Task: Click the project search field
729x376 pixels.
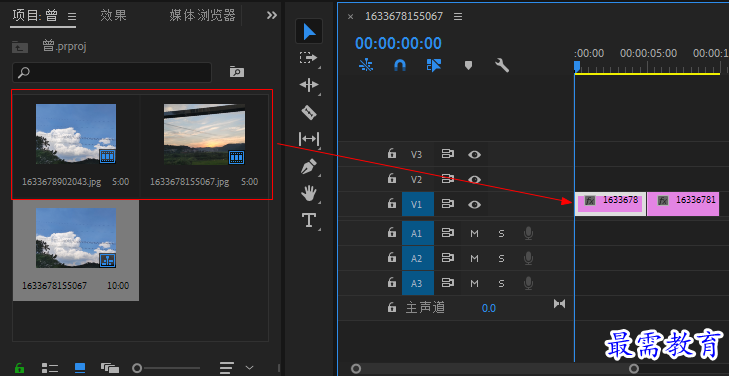Action: (x=112, y=73)
